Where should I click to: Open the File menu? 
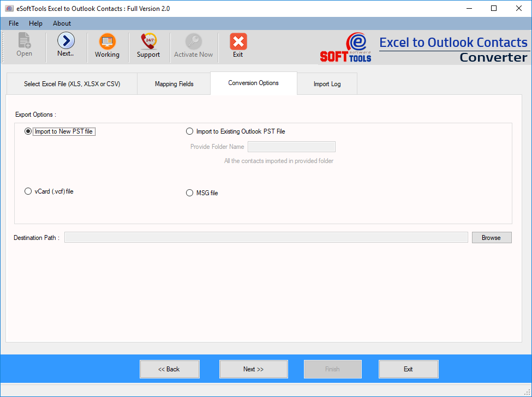[14, 23]
